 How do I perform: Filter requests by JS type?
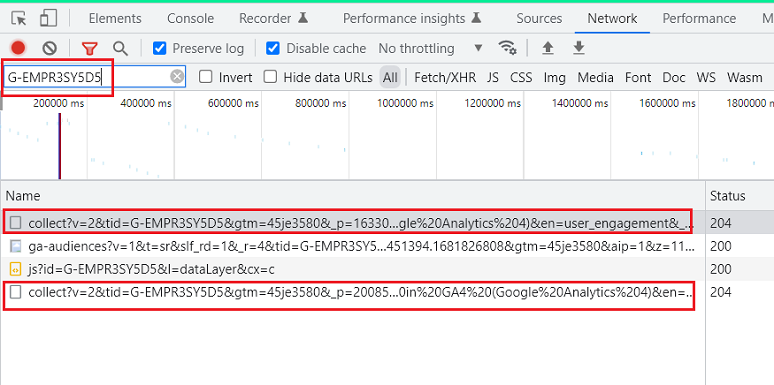click(493, 77)
